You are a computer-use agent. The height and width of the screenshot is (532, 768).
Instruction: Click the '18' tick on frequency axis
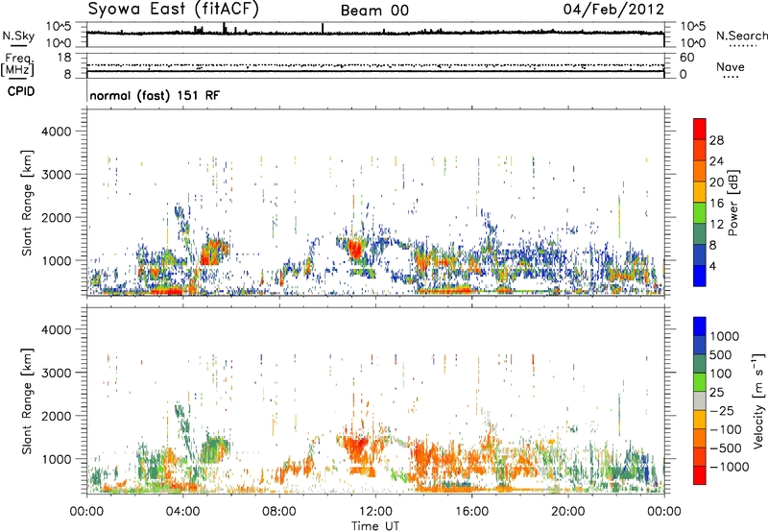coord(64,58)
